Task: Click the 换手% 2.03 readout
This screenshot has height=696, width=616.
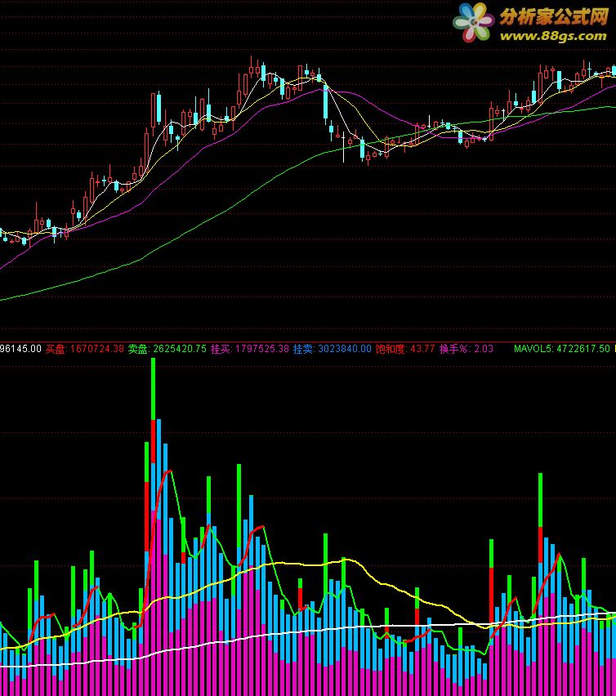Action: (x=466, y=349)
